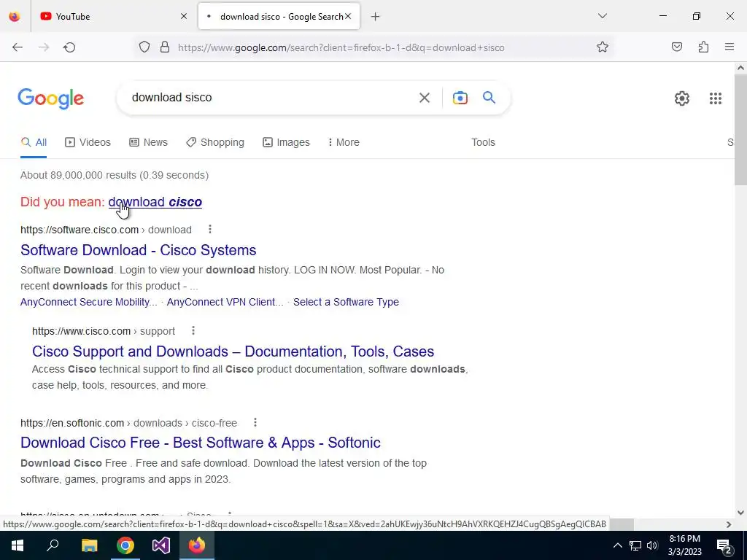Click the vertical page scrollbar thumb
Screen dimensions: 747x560
(740, 130)
